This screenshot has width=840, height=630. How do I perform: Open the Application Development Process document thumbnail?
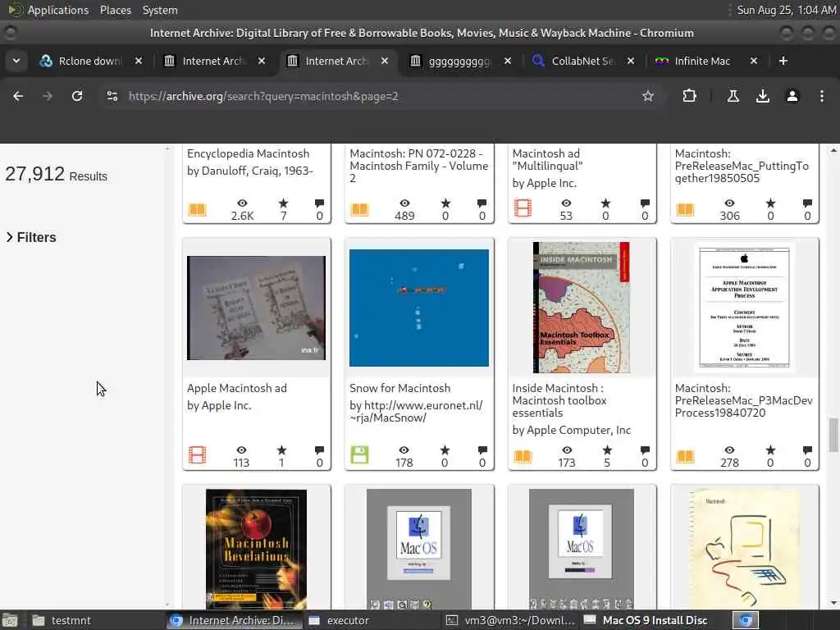point(744,308)
